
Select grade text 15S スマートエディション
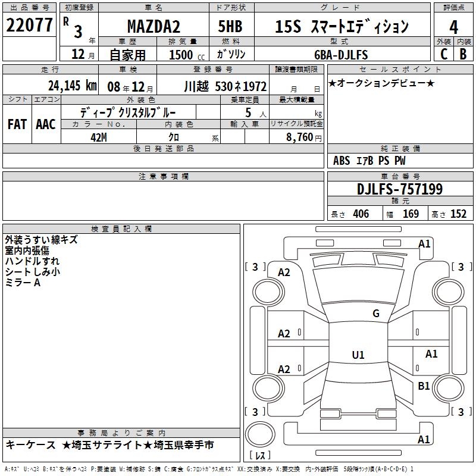coord(342,26)
